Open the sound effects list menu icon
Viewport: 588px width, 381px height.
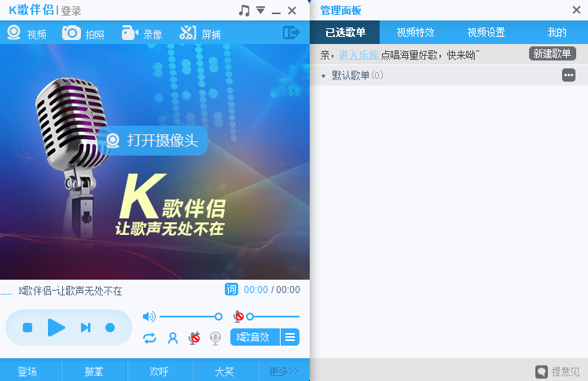[x=290, y=337]
